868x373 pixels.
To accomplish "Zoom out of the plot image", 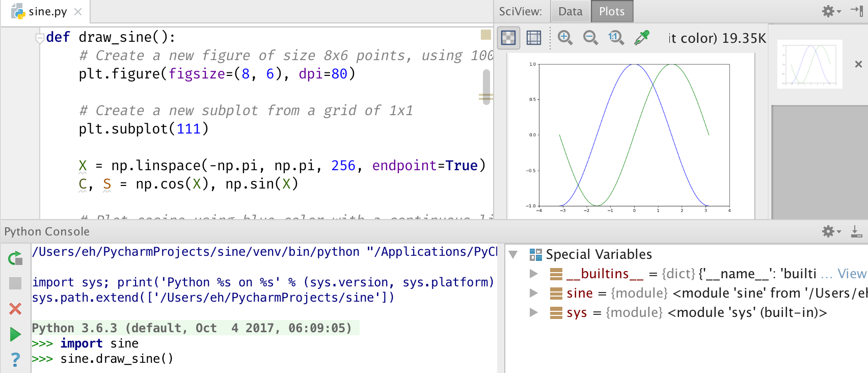I will [590, 38].
